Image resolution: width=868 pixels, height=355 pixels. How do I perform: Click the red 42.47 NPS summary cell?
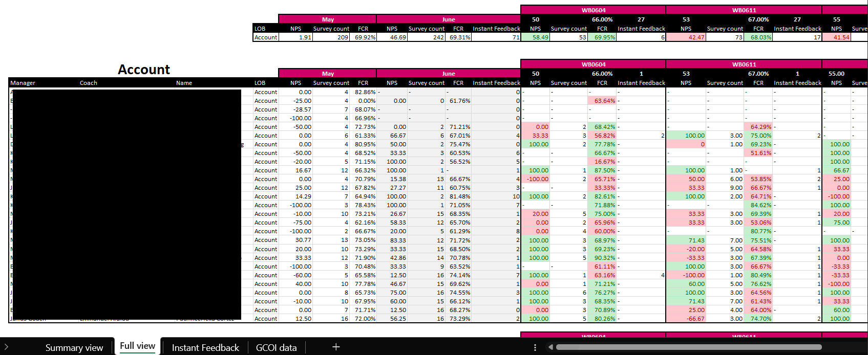(x=686, y=37)
